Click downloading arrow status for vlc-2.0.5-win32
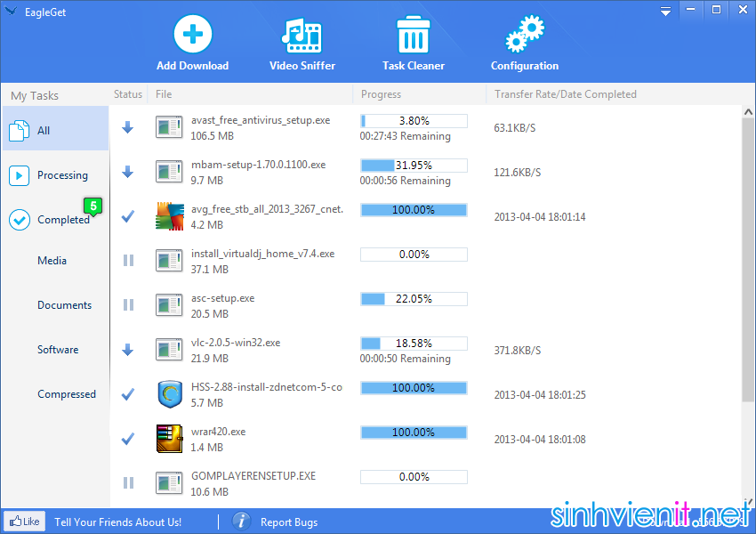The height and width of the screenshot is (534, 756). [x=128, y=350]
